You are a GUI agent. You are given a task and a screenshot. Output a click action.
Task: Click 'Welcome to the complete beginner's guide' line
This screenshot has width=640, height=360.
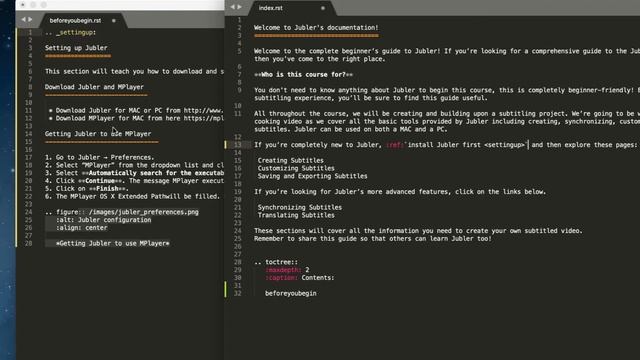pos(447,51)
